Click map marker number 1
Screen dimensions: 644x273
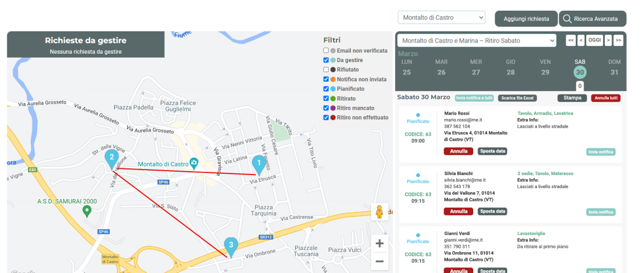point(258,164)
